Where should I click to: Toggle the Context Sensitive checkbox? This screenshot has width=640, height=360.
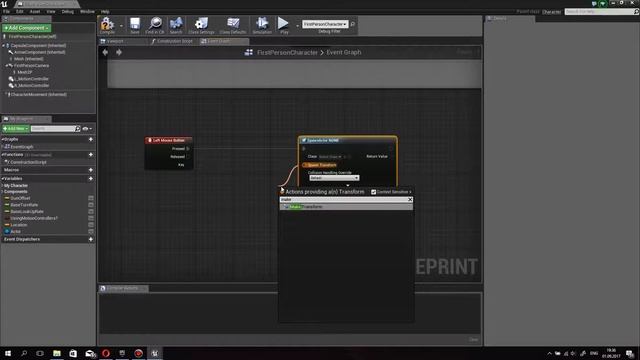373,192
